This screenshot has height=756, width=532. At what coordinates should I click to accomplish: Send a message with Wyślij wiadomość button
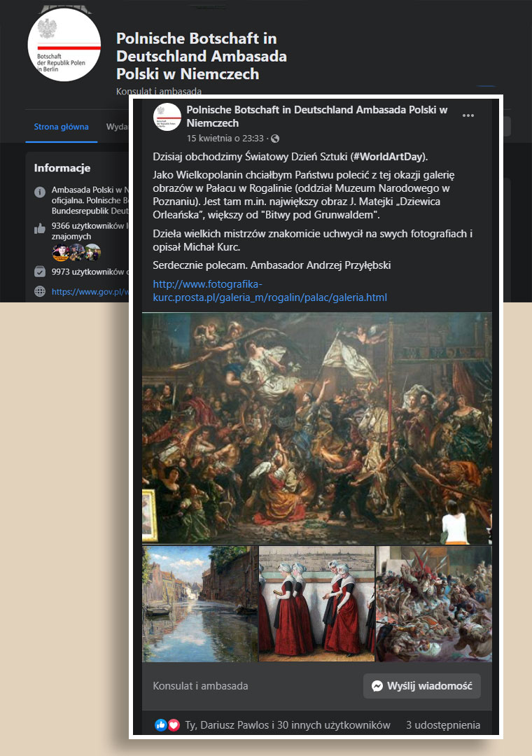coord(422,685)
